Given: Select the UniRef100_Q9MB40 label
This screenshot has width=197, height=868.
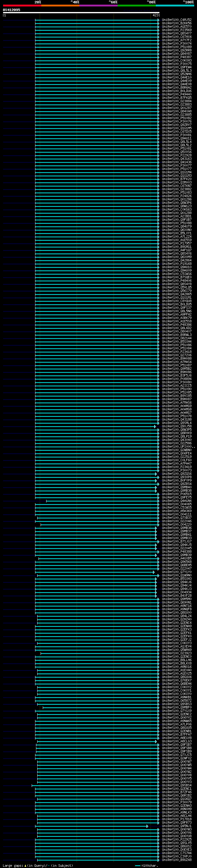Looking at the screenshot, I should [176, 487].
